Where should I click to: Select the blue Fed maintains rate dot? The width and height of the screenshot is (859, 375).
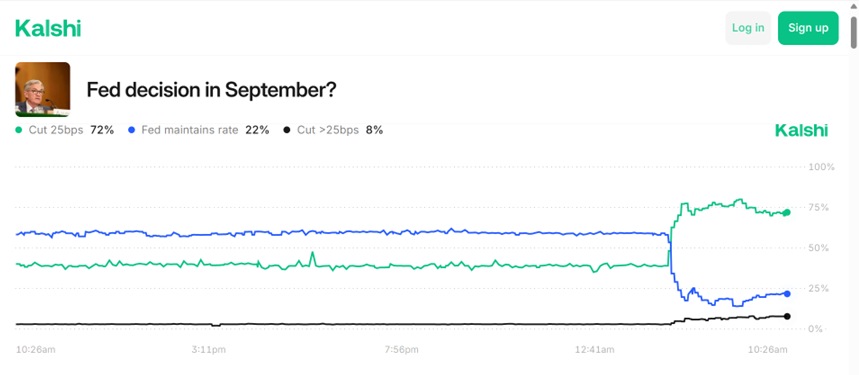click(131, 130)
